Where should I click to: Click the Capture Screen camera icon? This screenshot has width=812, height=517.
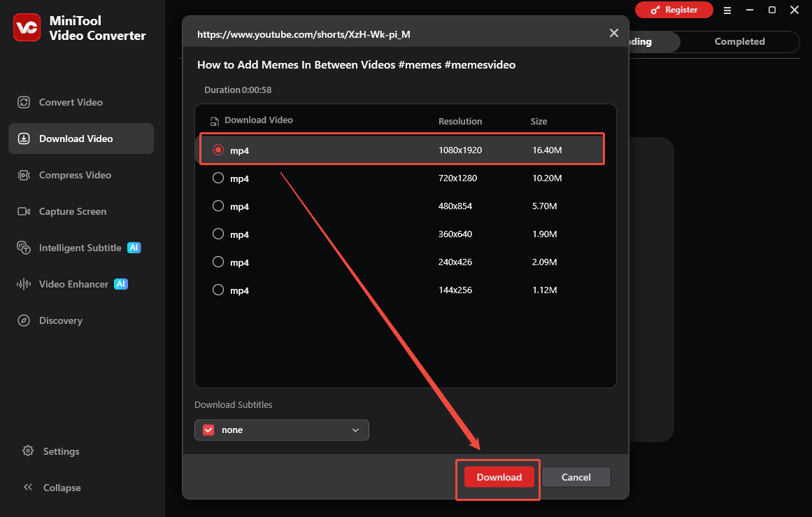(x=24, y=211)
